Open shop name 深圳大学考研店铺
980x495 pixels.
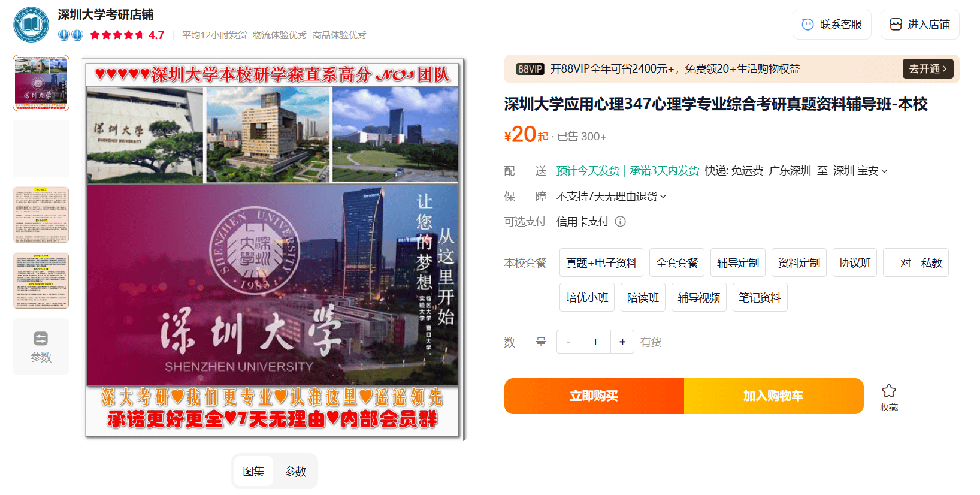(105, 14)
